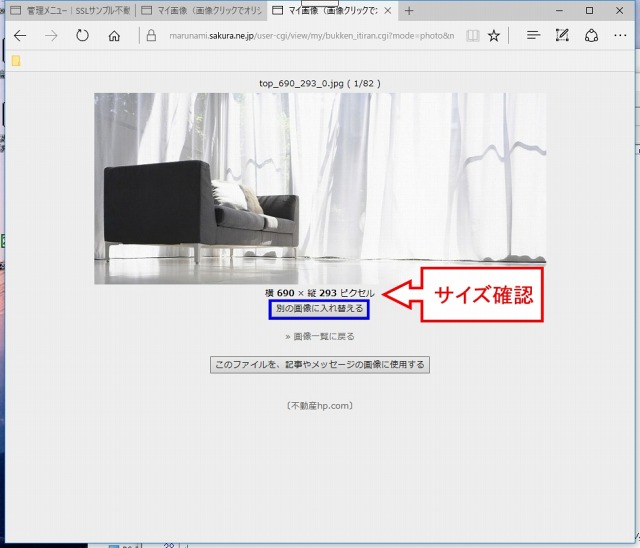This screenshot has width=640, height=548.
Task: Go back to the previous page
Action: (x=20, y=36)
